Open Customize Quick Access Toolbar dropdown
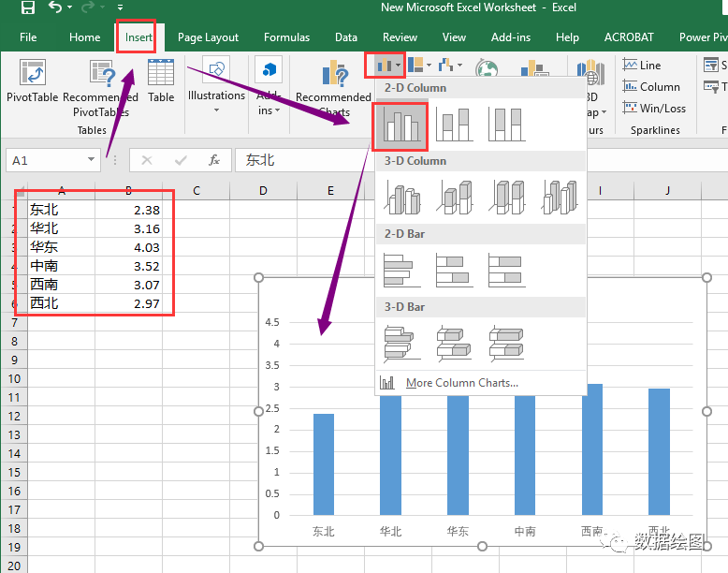This screenshot has width=728, height=573. coord(121,7)
